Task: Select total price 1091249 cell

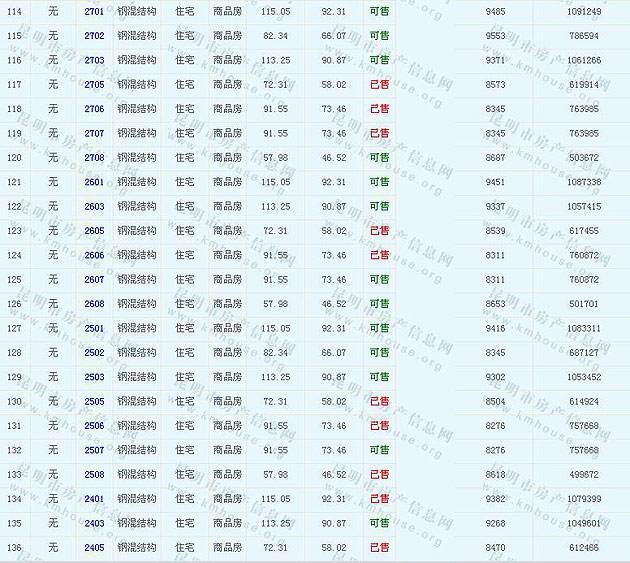Action: coord(584,11)
